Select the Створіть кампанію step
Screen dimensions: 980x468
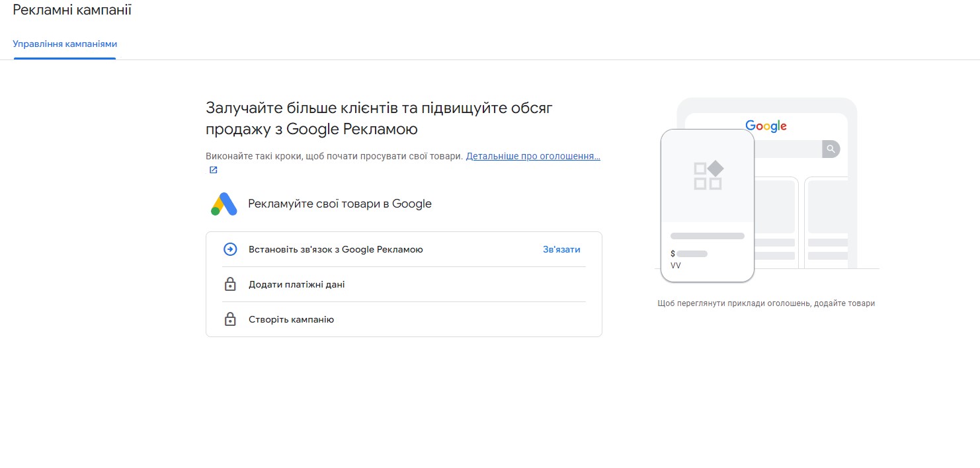[291, 320]
